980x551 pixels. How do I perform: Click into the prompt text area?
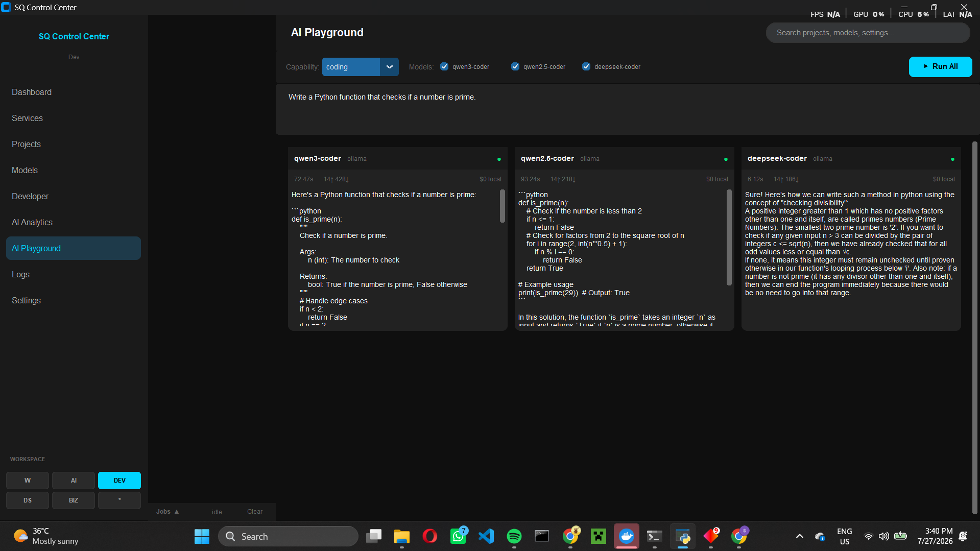click(628, 109)
